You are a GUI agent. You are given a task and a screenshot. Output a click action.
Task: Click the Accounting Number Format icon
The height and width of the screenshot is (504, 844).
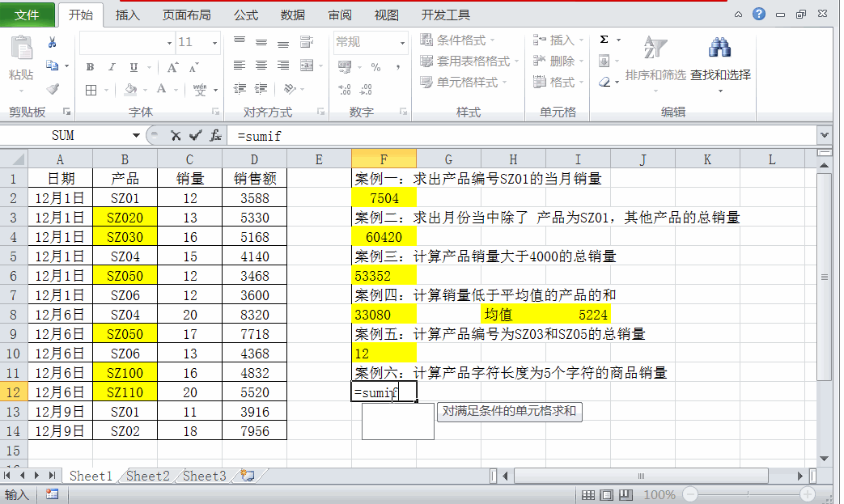pyautogui.click(x=345, y=67)
